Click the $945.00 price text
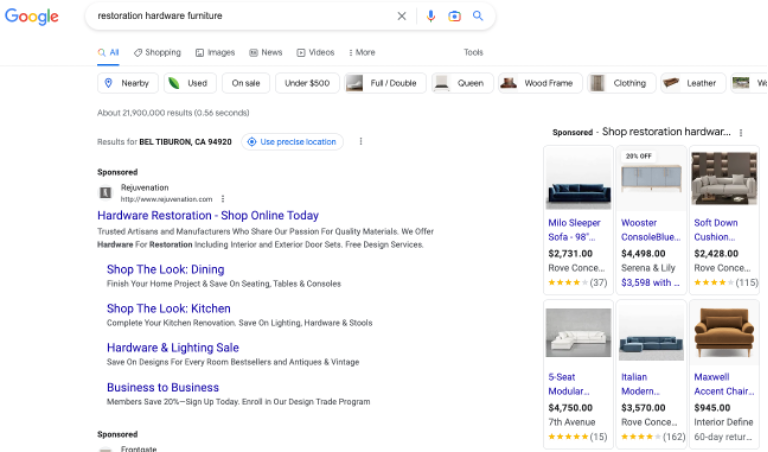The width and height of the screenshot is (768, 452). [712, 408]
